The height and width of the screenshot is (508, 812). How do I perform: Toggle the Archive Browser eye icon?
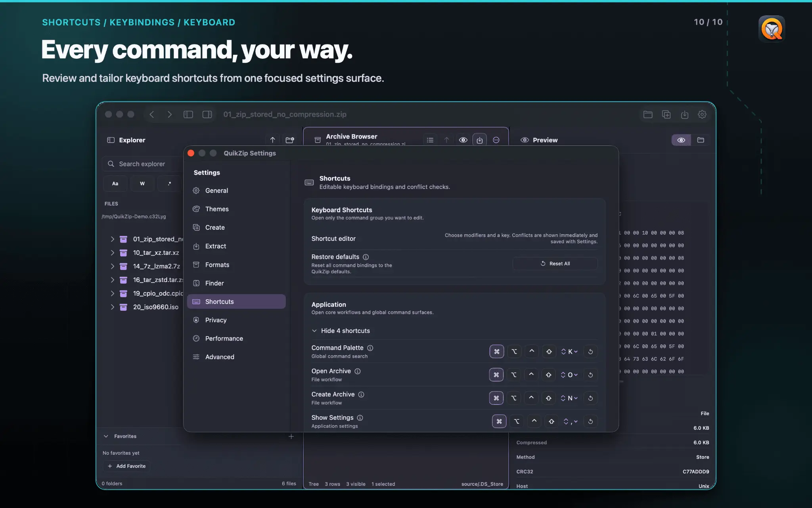pyautogui.click(x=463, y=140)
